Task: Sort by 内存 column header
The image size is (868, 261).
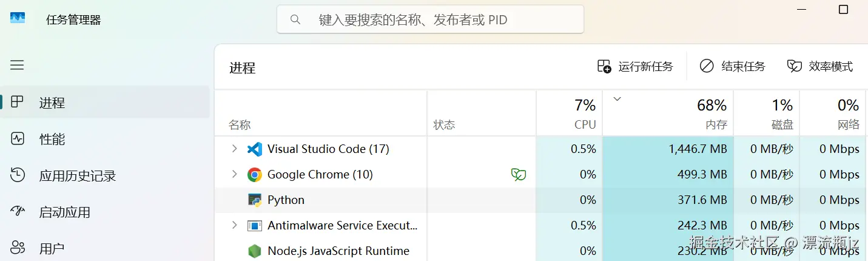Action: click(x=668, y=114)
